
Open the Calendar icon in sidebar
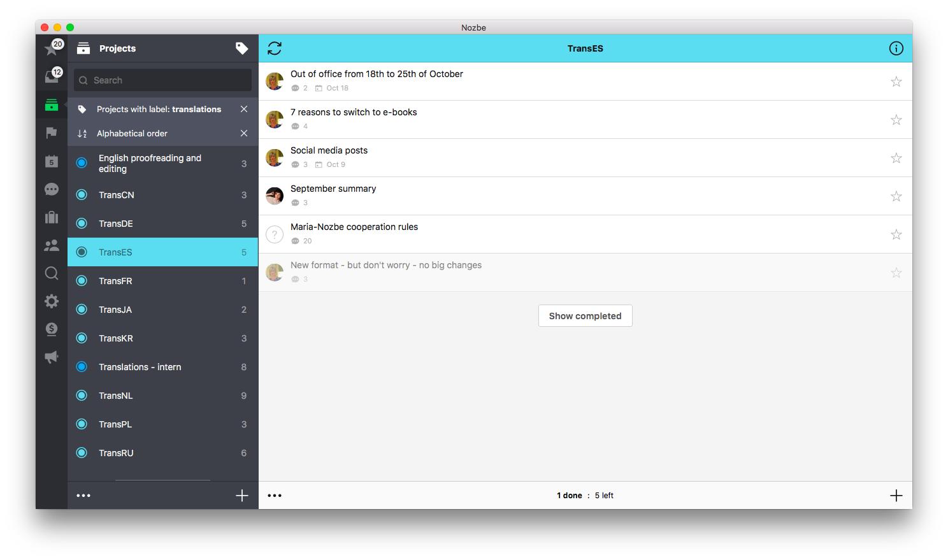coord(52,161)
